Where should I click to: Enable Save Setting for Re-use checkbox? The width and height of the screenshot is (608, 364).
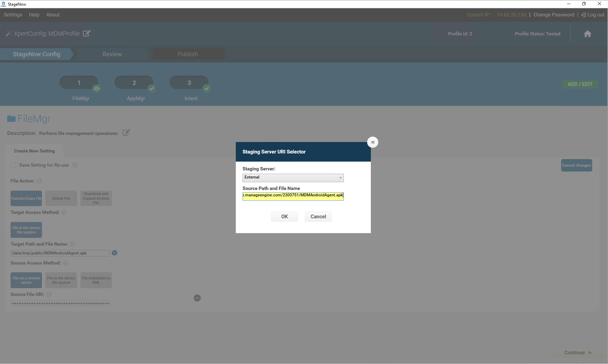[14, 165]
